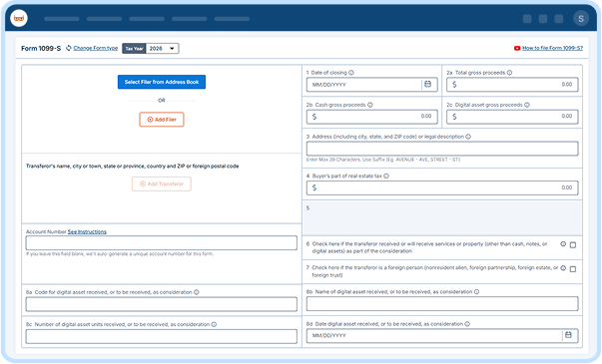Show info for Cash gross proceeds

pyautogui.click(x=370, y=105)
